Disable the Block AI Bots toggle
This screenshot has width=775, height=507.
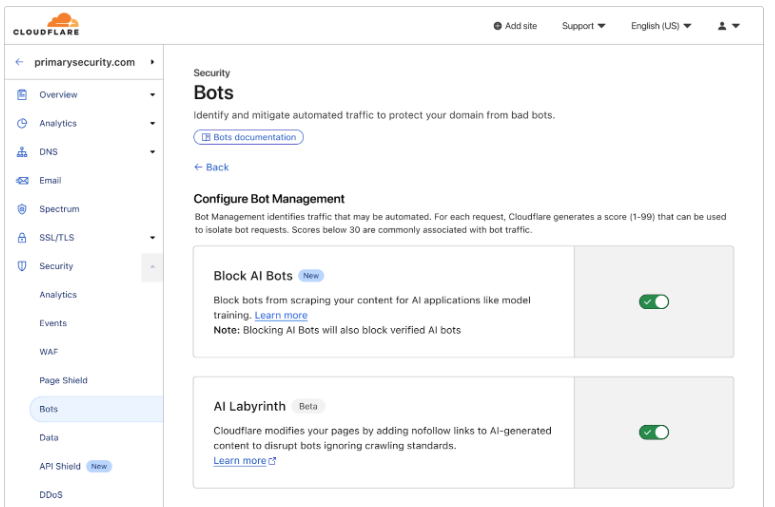pos(653,301)
